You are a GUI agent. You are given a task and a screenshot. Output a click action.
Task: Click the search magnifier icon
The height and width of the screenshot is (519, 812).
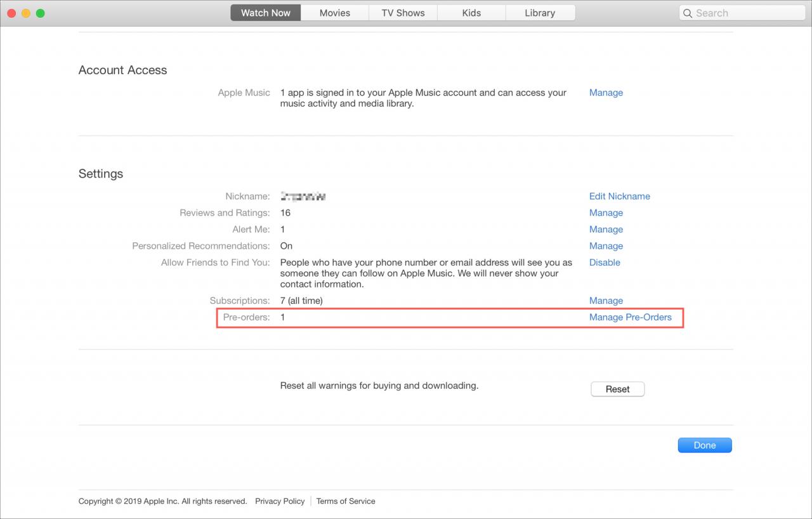pos(688,13)
